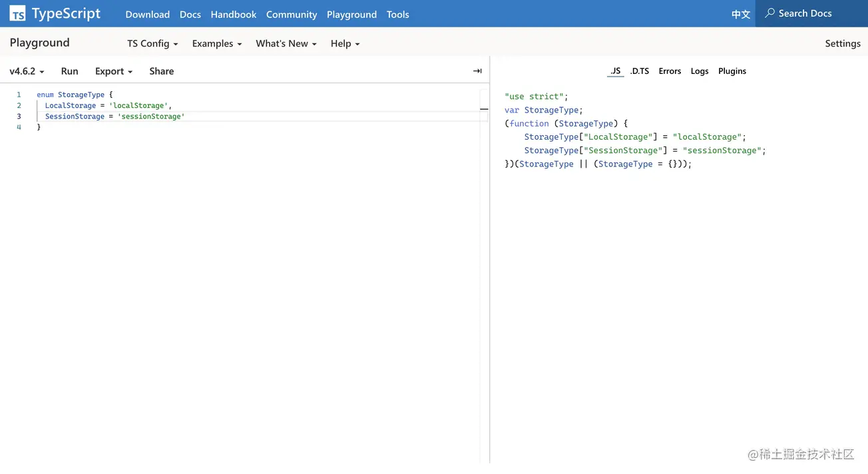Click the TypeScript TS logo icon
Viewport: 868px width, 474px height.
point(17,14)
